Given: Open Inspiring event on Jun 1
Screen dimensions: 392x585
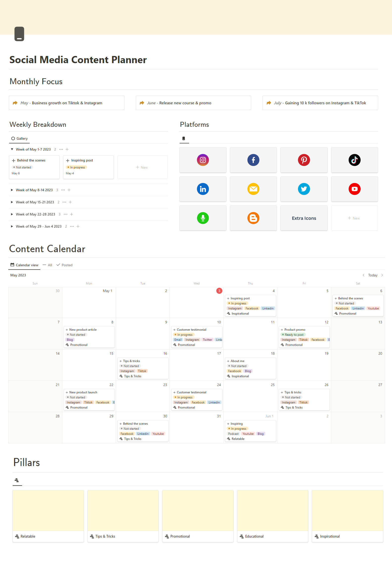Looking at the screenshot, I should point(250,431).
